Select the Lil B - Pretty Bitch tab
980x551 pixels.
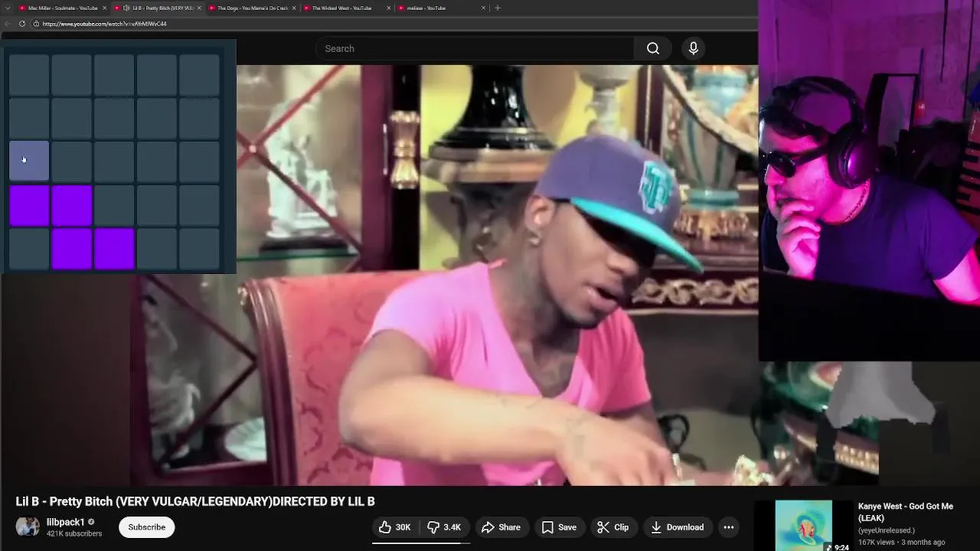tap(157, 8)
